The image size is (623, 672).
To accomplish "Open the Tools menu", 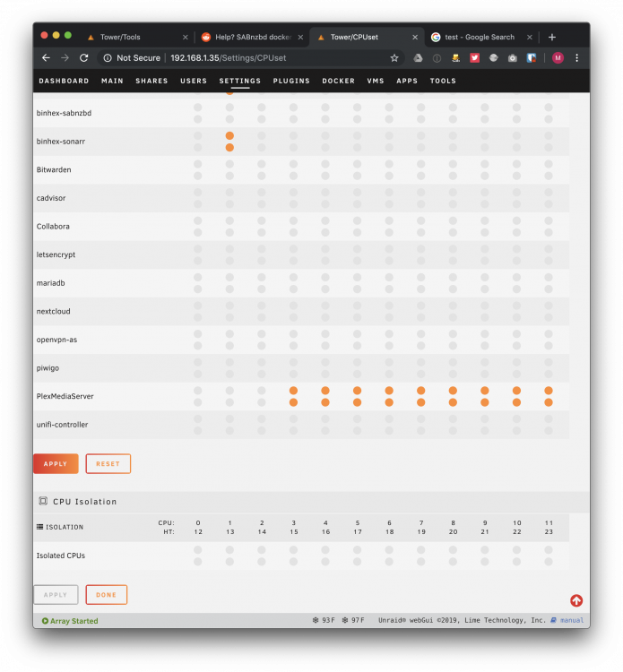I will coord(443,81).
